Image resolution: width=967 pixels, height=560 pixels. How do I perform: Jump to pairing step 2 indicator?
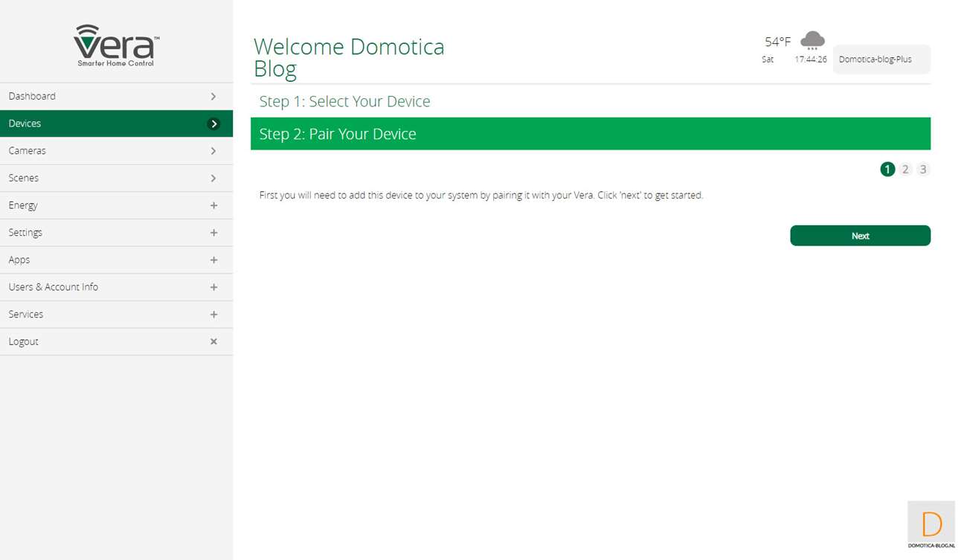click(905, 170)
